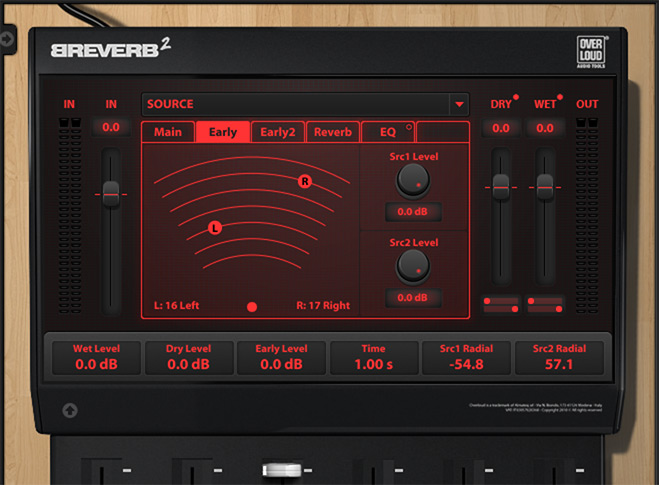This screenshot has width=659, height=485.
Task: Toggle the DRY mute indicator dot
Action: coord(516,98)
